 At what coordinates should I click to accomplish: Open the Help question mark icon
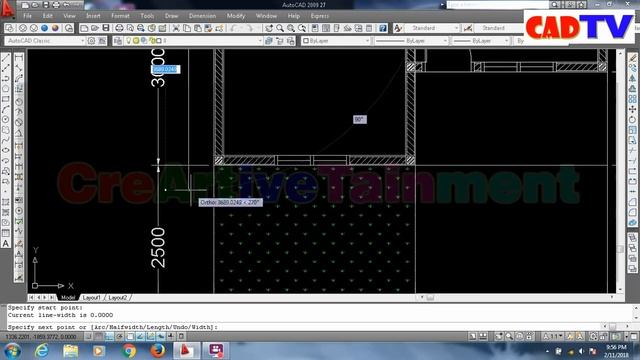(382, 28)
